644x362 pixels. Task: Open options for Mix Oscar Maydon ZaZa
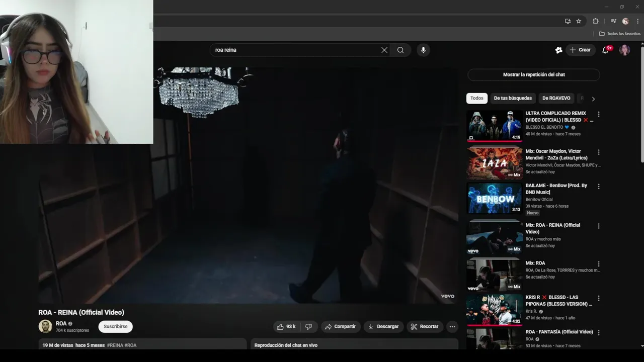[x=599, y=152]
